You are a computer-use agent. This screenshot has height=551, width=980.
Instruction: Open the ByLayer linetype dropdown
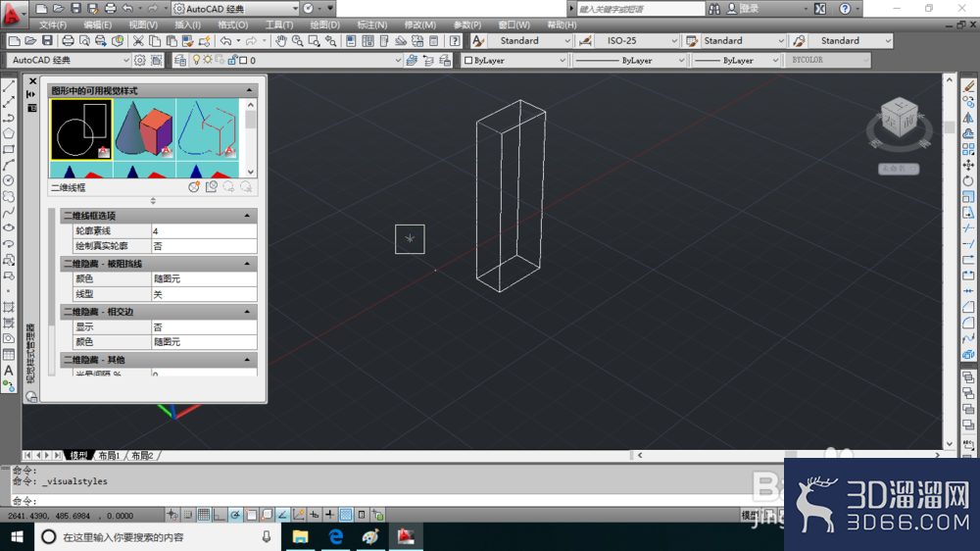630,60
